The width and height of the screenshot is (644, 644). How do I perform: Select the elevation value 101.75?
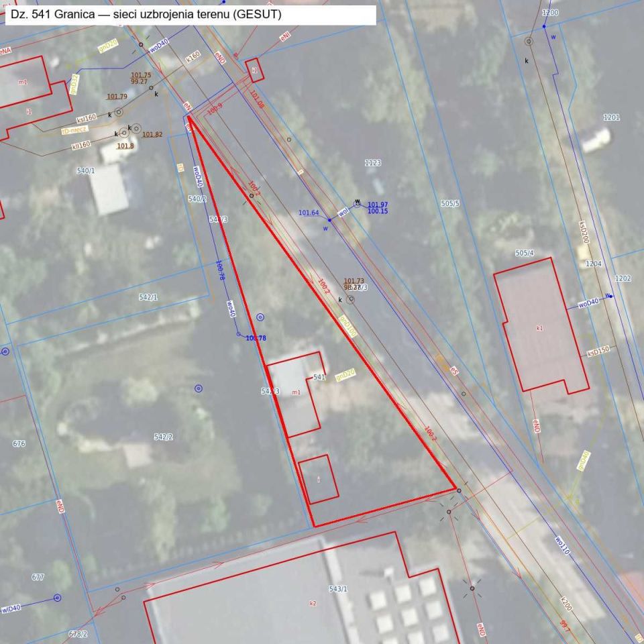click(141, 75)
